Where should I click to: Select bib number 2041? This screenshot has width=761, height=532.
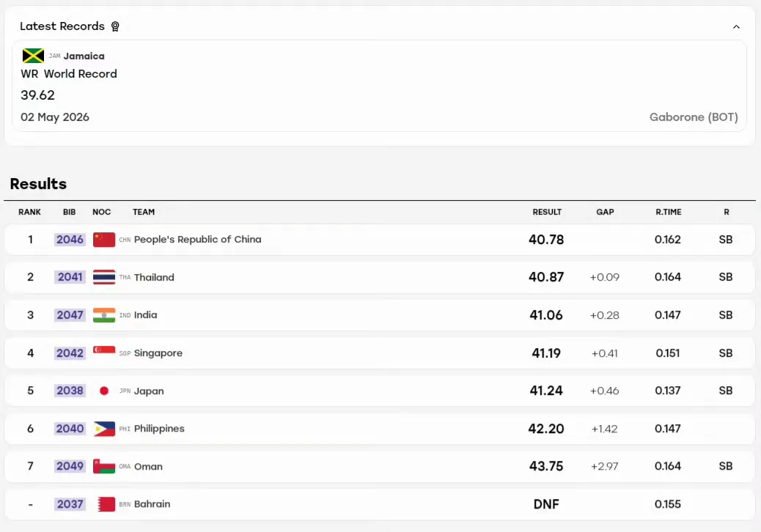pos(70,277)
